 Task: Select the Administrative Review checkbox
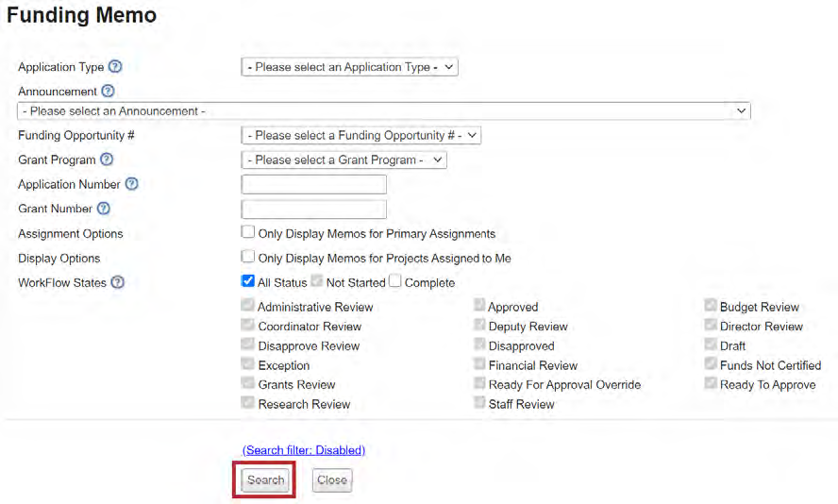[x=248, y=306]
